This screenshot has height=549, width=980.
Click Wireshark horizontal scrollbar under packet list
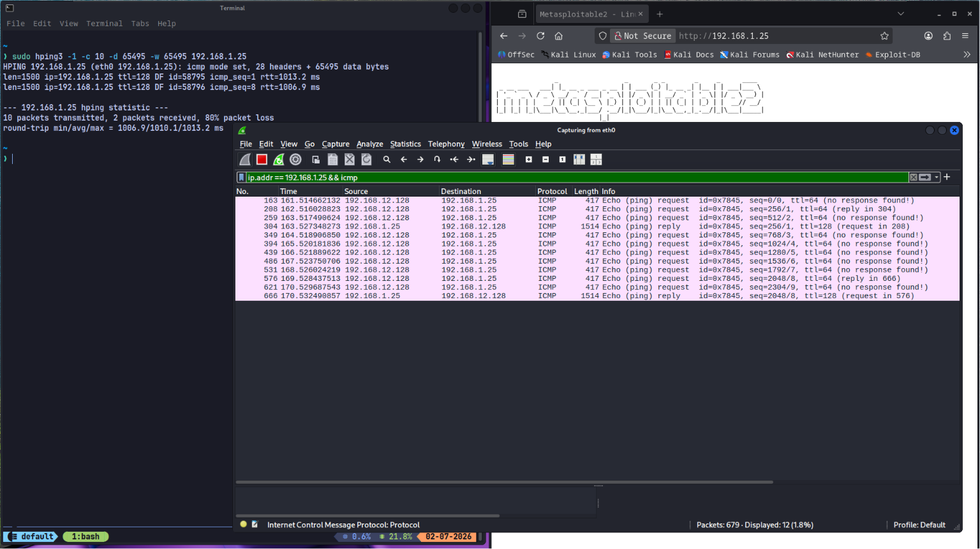[x=505, y=482]
